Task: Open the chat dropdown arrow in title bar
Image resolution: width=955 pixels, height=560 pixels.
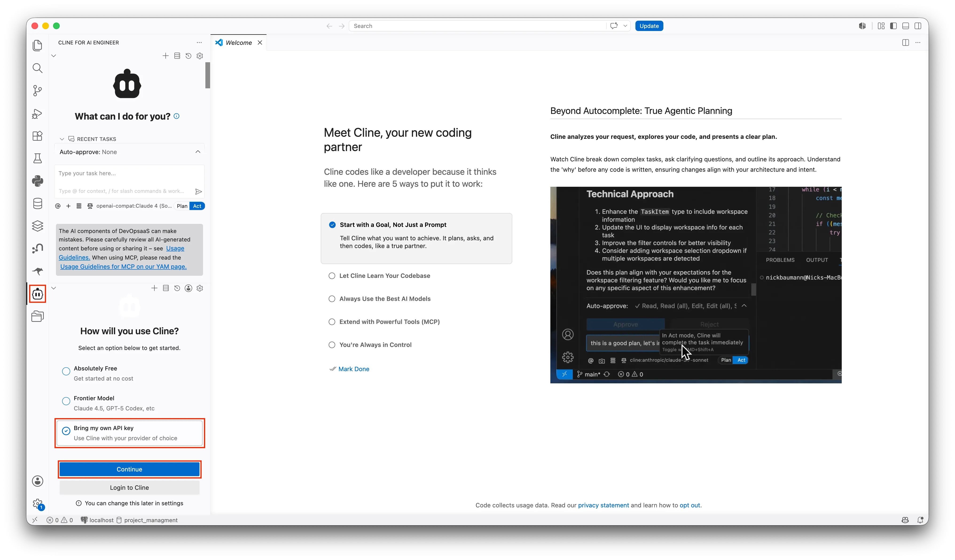Action: 625,26
